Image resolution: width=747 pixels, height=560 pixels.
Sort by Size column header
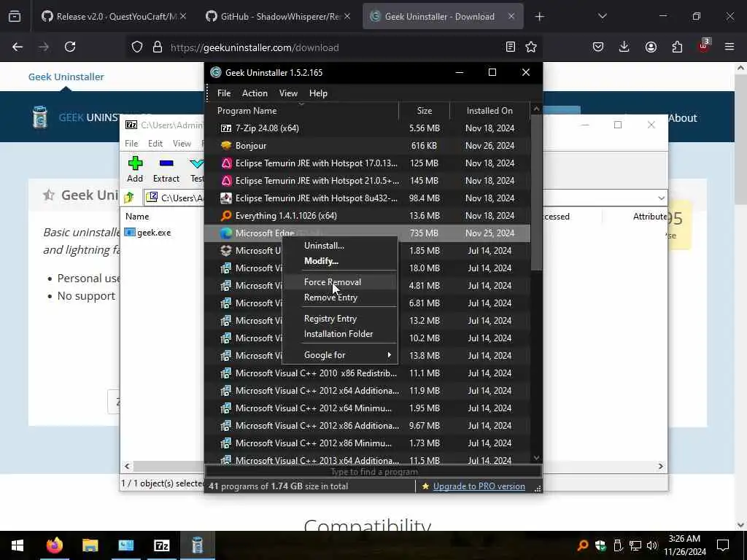tap(424, 111)
